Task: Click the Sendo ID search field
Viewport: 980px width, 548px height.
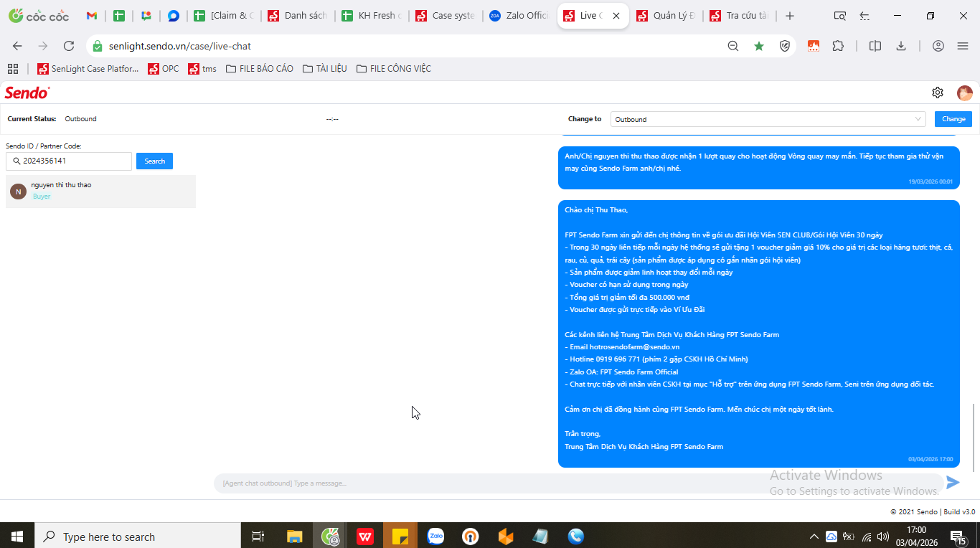Action: point(69,161)
